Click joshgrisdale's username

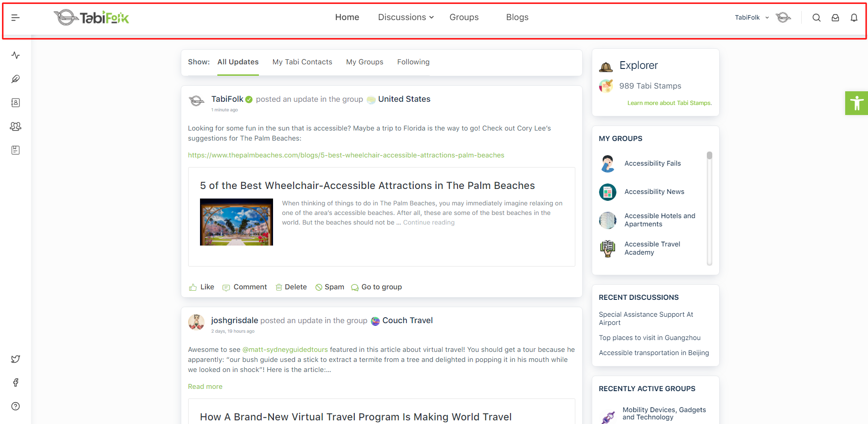(235, 320)
